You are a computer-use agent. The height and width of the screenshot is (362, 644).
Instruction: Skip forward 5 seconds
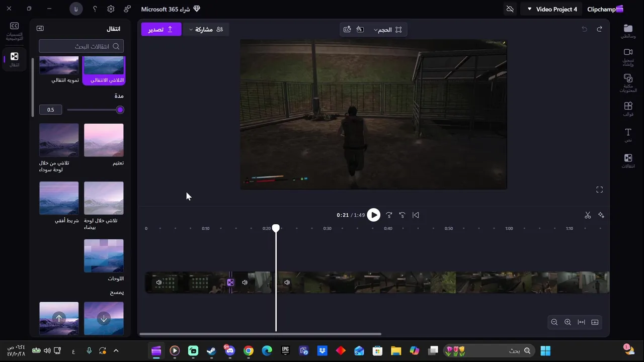pyautogui.click(x=389, y=215)
